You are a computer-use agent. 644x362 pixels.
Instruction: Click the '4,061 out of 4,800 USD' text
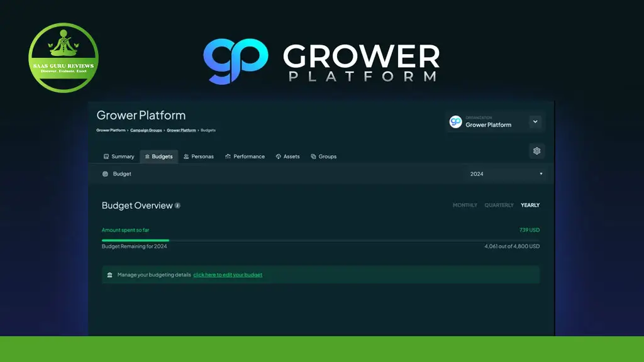(x=512, y=246)
